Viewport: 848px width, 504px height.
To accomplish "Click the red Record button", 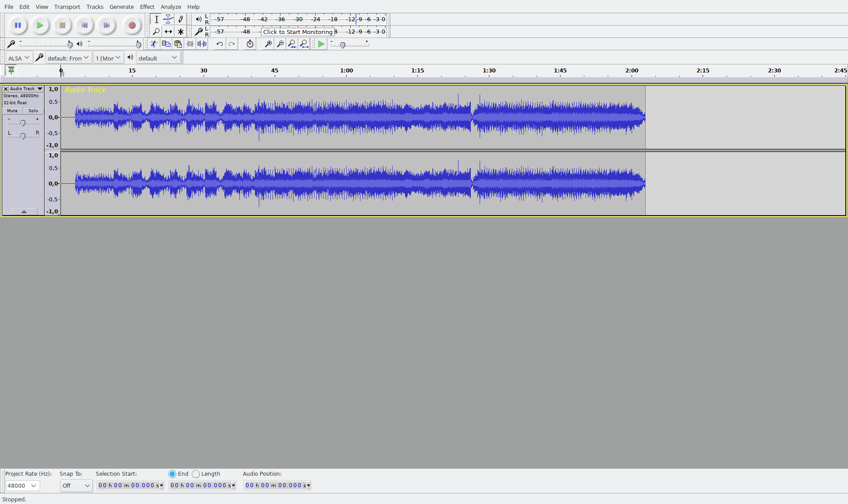I will tap(132, 26).
